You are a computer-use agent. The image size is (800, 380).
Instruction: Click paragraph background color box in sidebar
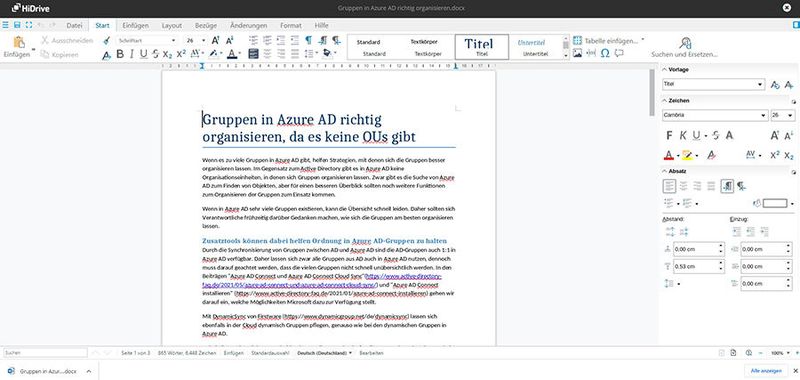coord(775,203)
